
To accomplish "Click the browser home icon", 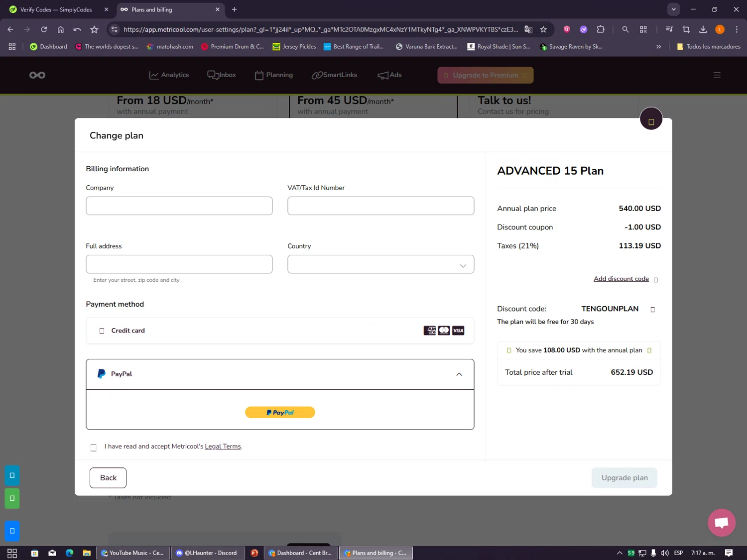I will tap(61, 29).
